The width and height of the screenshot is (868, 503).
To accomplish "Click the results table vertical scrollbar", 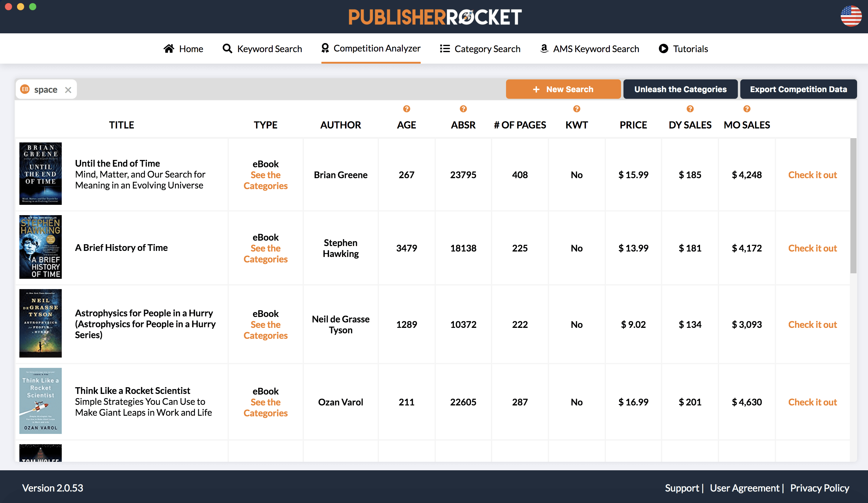I will [x=853, y=206].
